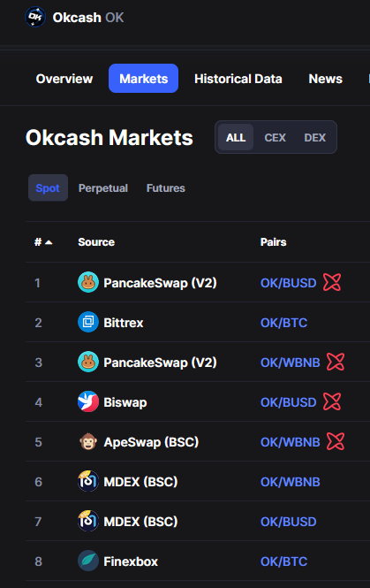Click the Biswap bird logo icon
Screen dimensions: 370x588
click(88, 401)
